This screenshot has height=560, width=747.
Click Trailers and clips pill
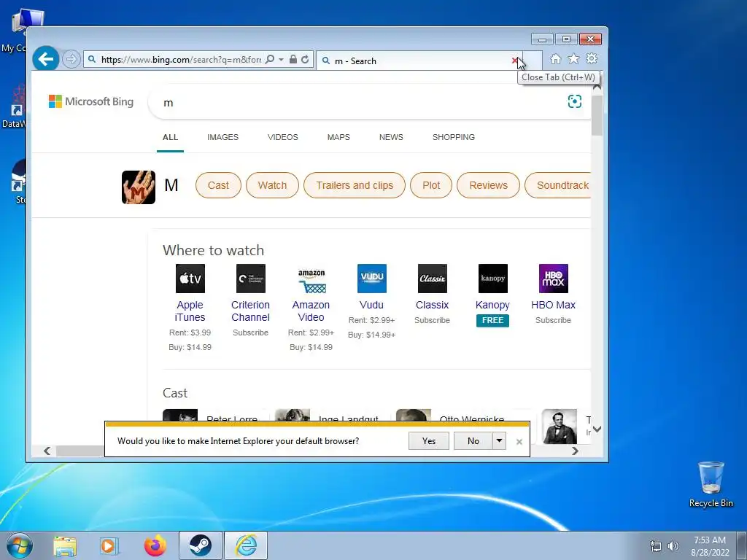355,185
